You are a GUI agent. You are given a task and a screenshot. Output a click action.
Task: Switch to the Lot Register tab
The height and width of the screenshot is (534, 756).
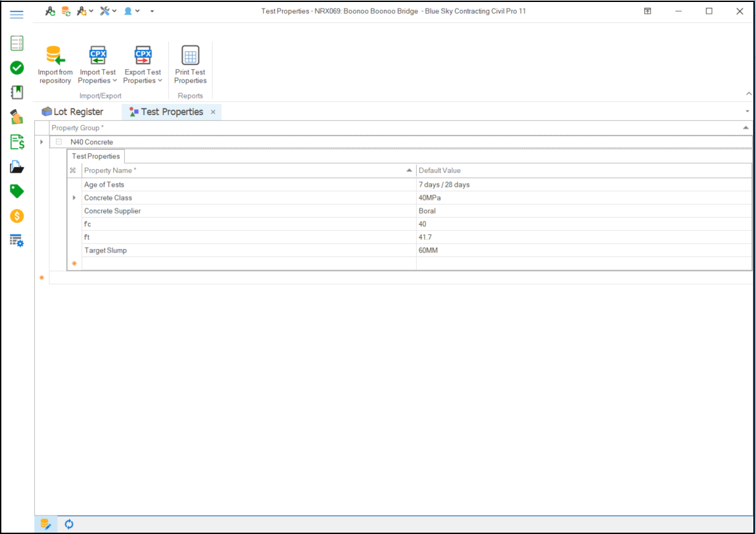pos(72,112)
